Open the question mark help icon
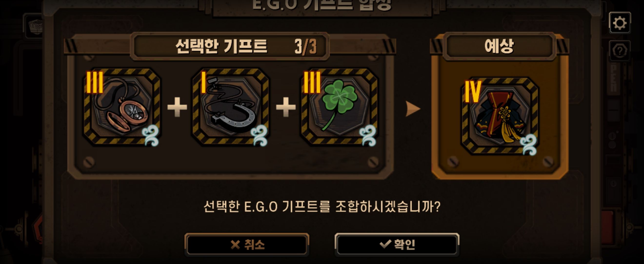The height and width of the screenshot is (264, 644). 620,51
